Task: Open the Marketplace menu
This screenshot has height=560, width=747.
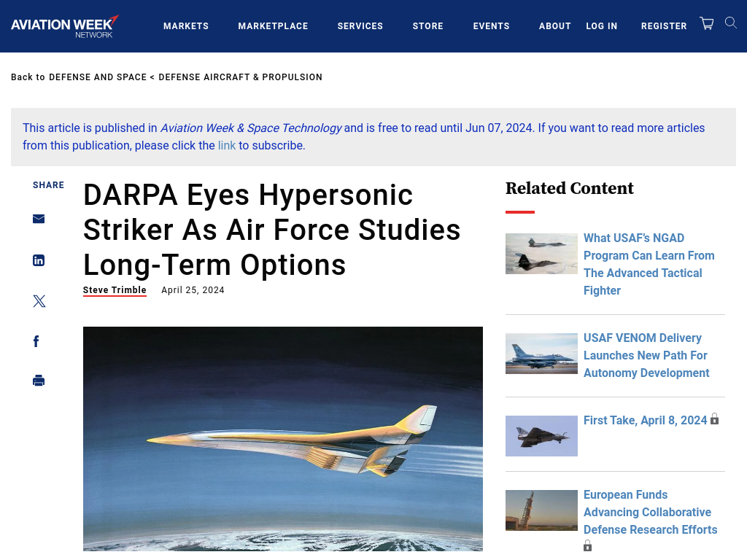Action: coord(273,26)
